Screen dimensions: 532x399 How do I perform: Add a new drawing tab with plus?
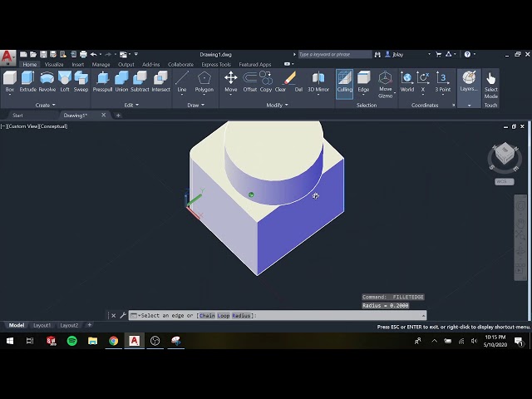pyautogui.click(x=118, y=116)
